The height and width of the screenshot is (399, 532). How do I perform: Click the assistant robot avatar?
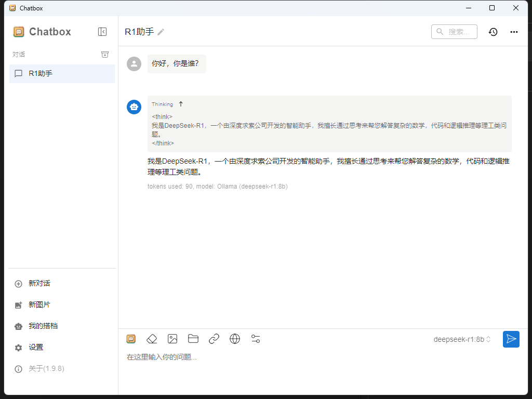[x=134, y=107]
